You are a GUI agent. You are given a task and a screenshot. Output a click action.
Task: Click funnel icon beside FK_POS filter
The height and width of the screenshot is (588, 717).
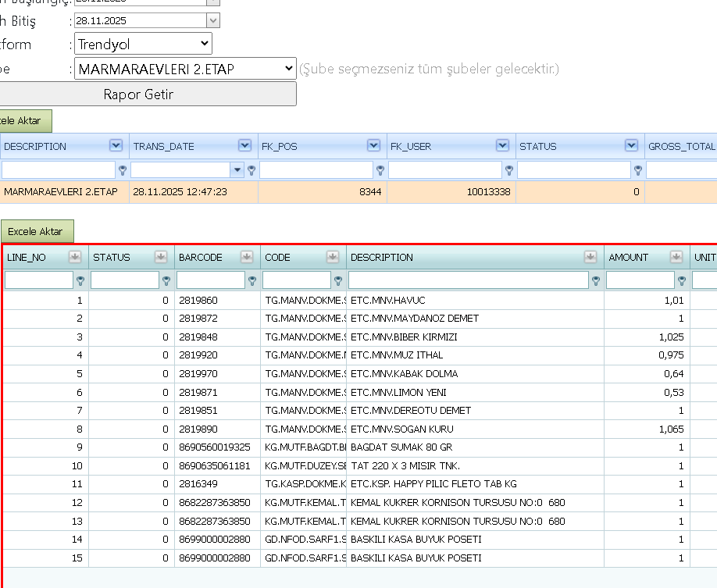pyautogui.click(x=380, y=170)
